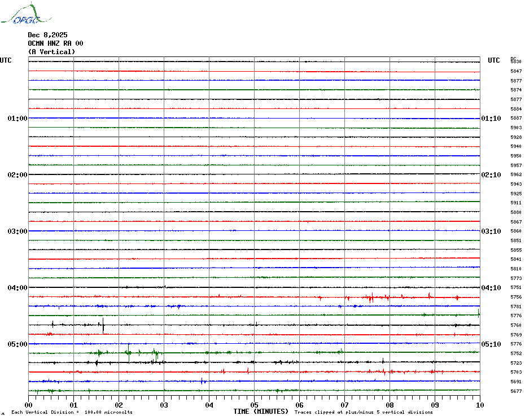Click minute axis tick label 08

(390, 405)
